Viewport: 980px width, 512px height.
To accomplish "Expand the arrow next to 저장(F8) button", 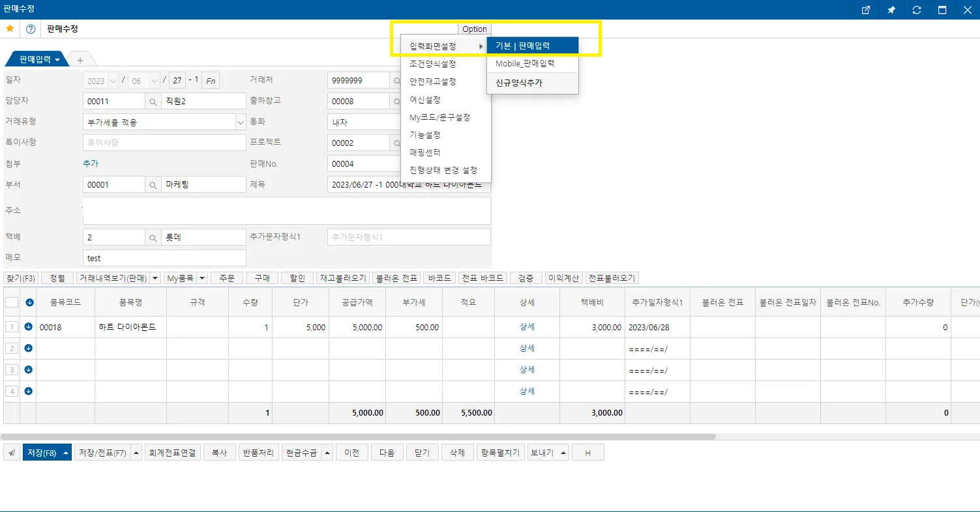I will (x=66, y=453).
